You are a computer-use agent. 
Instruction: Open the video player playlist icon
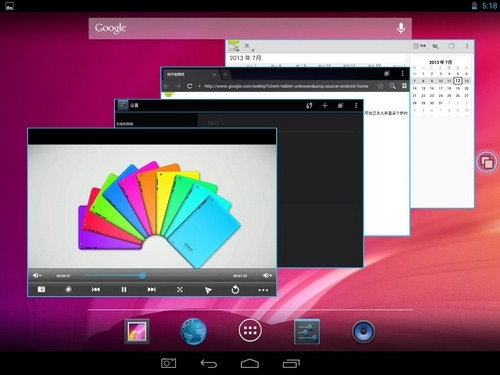(x=41, y=289)
